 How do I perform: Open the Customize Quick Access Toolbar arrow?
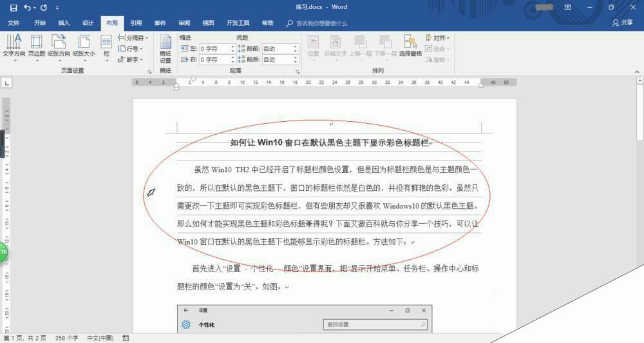tap(57, 8)
